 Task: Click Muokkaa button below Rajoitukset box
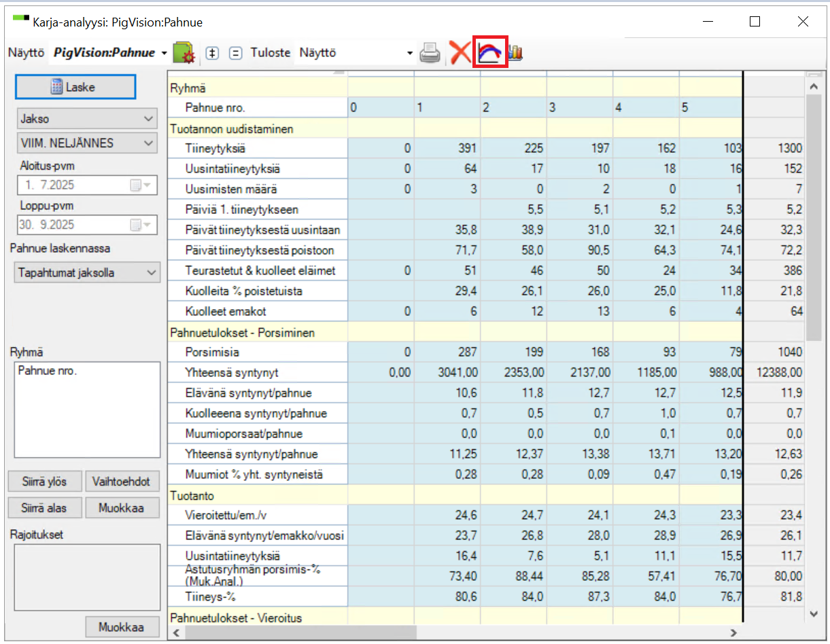click(121, 627)
